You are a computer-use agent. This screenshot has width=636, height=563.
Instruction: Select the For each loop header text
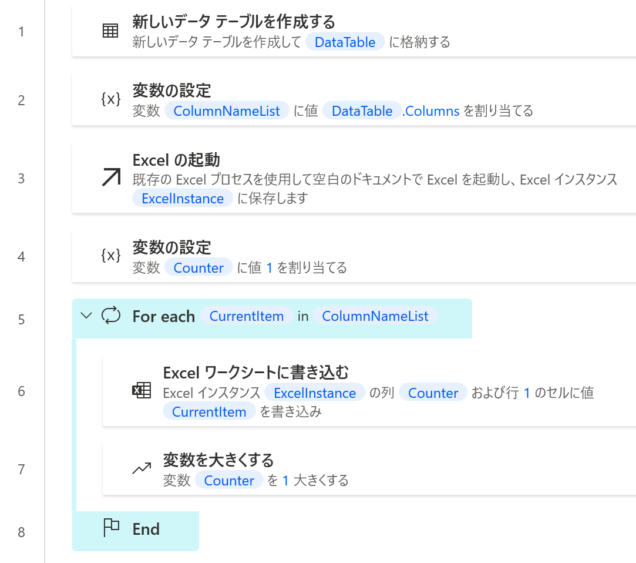[x=163, y=316]
